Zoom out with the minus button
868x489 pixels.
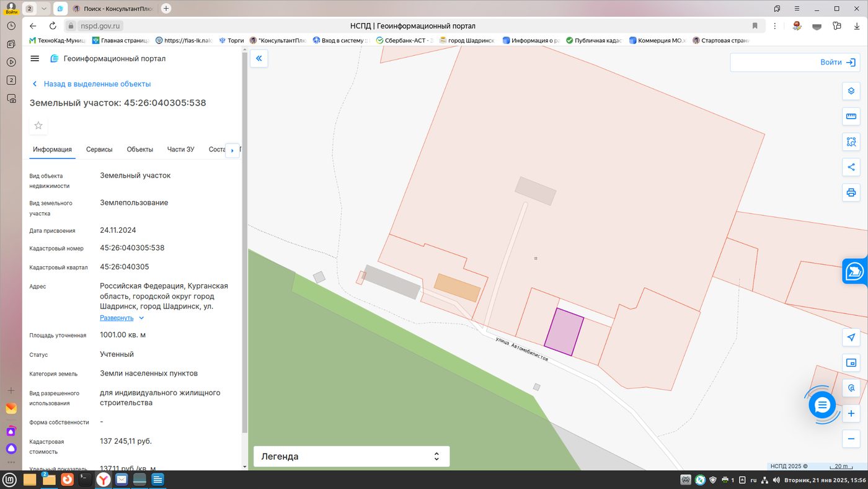click(851, 439)
